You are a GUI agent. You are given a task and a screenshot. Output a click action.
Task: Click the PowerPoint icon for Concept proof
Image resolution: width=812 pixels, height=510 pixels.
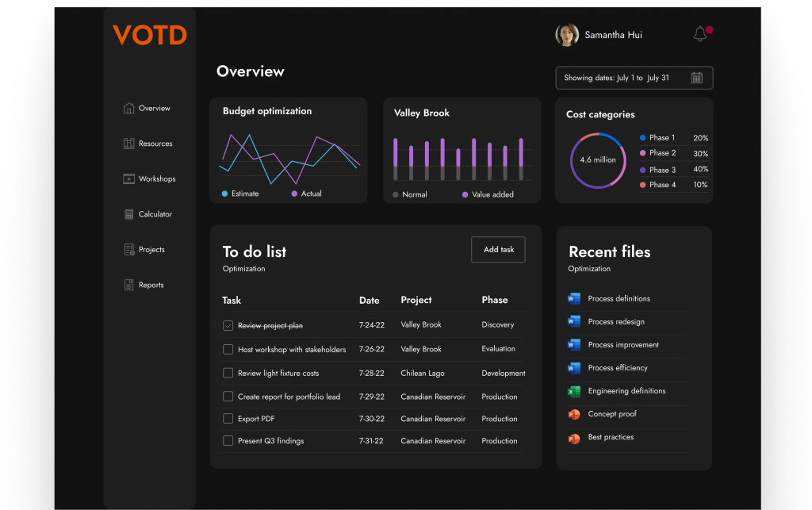coord(574,414)
